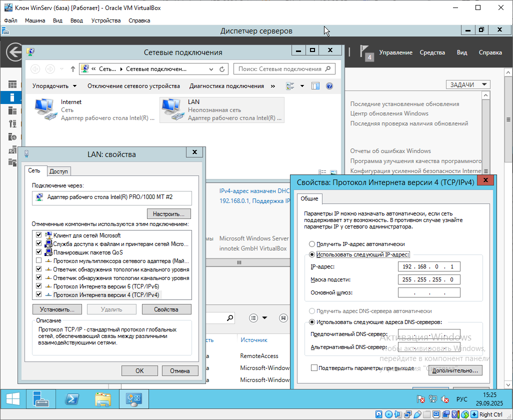Open Dashboard icon in Server Manager sidebar
This screenshot has width=513, height=420.
tap(12, 84)
